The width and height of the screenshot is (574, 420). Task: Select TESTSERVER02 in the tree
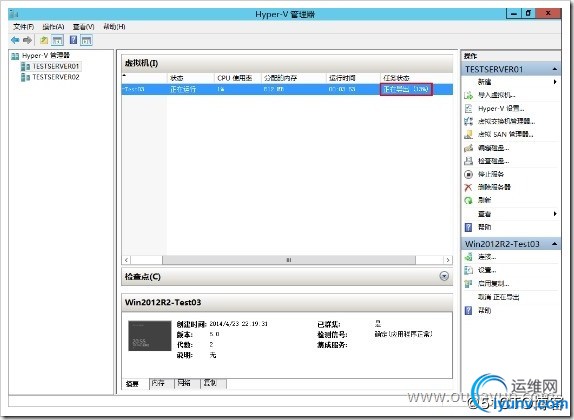56,77
